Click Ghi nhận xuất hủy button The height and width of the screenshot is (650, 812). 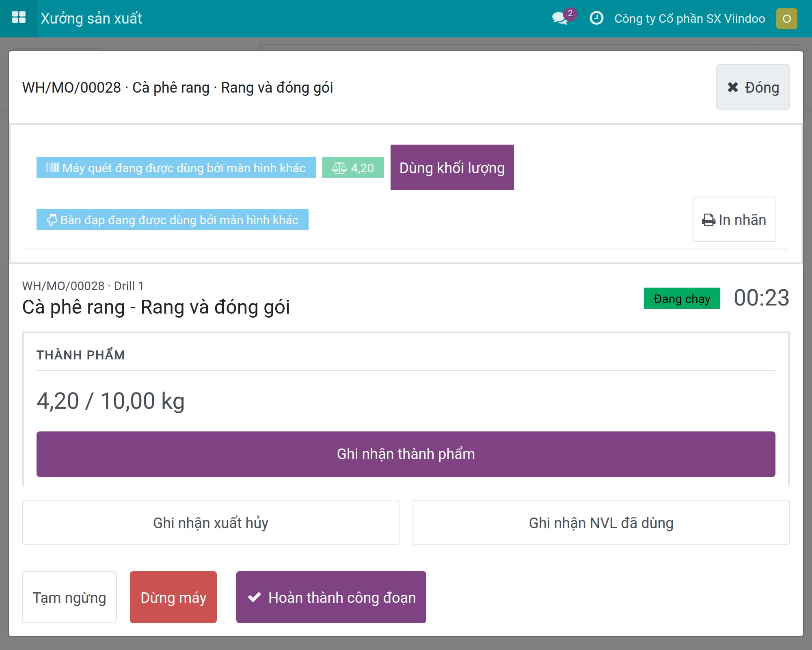coord(211,522)
